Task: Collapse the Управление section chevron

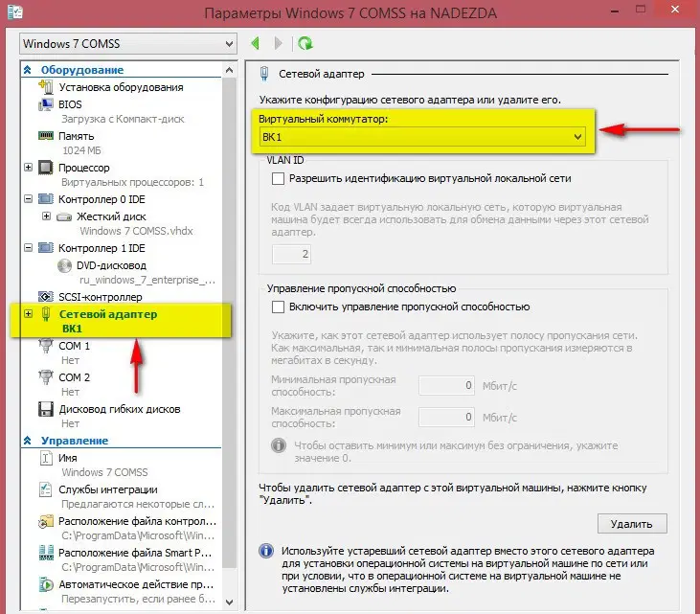Action: (28, 441)
